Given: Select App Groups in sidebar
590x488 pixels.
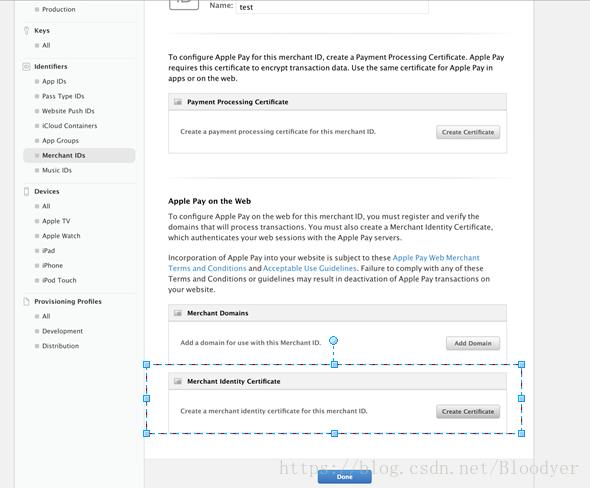Looking at the screenshot, I should (x=61, y=141).
